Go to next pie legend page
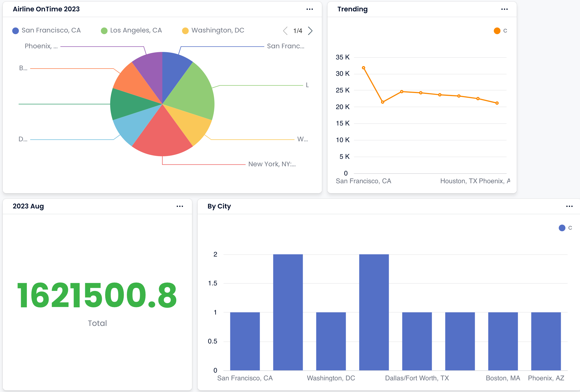The image size is (580, 392). [x=310, y=31]
